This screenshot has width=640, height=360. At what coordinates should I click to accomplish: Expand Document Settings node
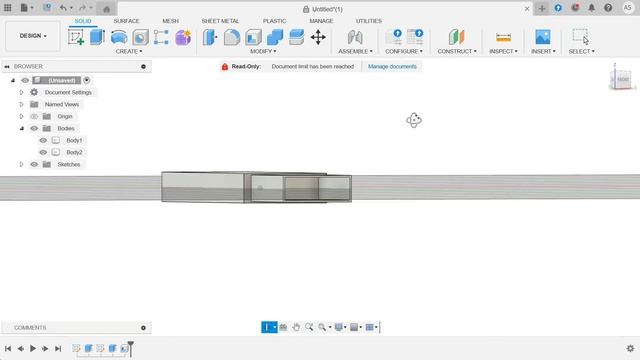point(21,93)
